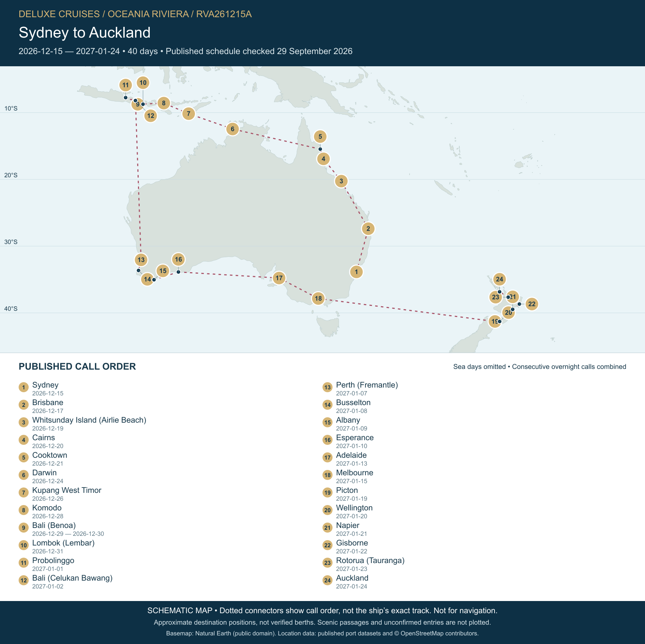Screen dimensions: 645x644
Task: Click map marker 2 near Brisbane
Action: pos(368,229)
